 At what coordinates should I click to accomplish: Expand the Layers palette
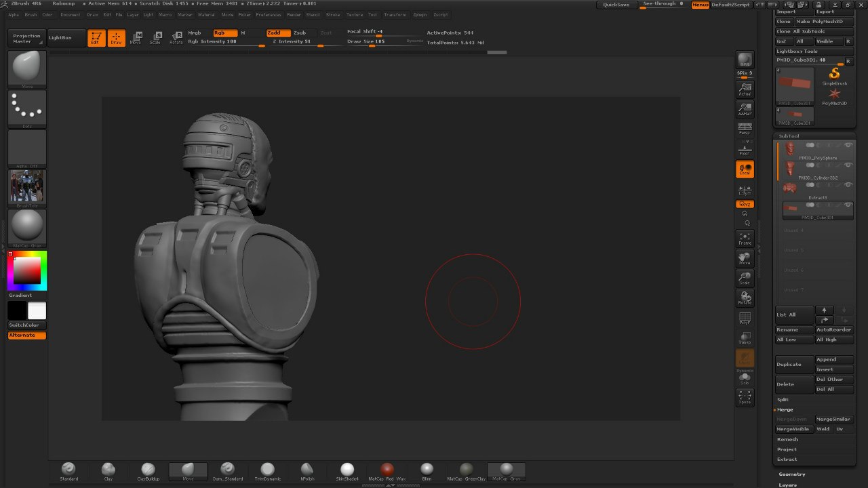(x=788, y=485)
